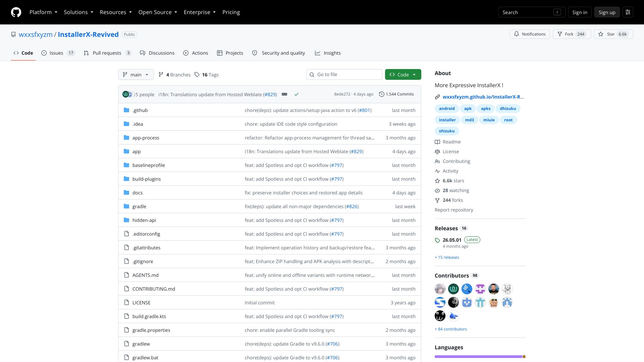Expand the Platform menu

pos(43,12)
